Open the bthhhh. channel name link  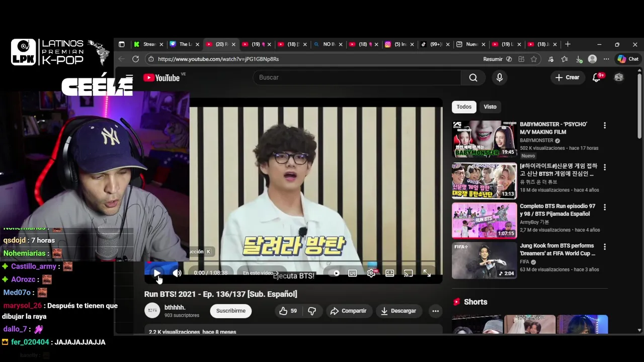(x=175, y=307)
